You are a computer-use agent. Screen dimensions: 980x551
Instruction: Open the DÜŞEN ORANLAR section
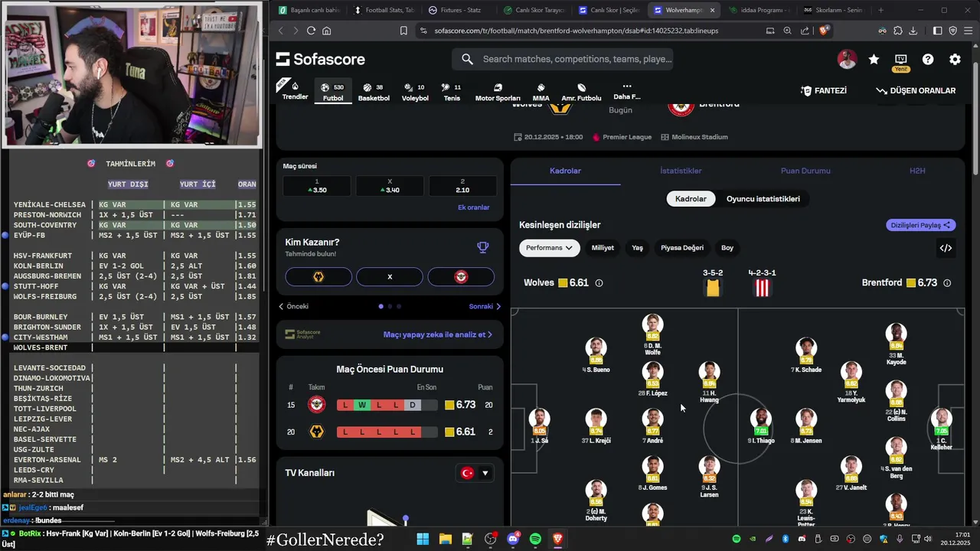916,90
